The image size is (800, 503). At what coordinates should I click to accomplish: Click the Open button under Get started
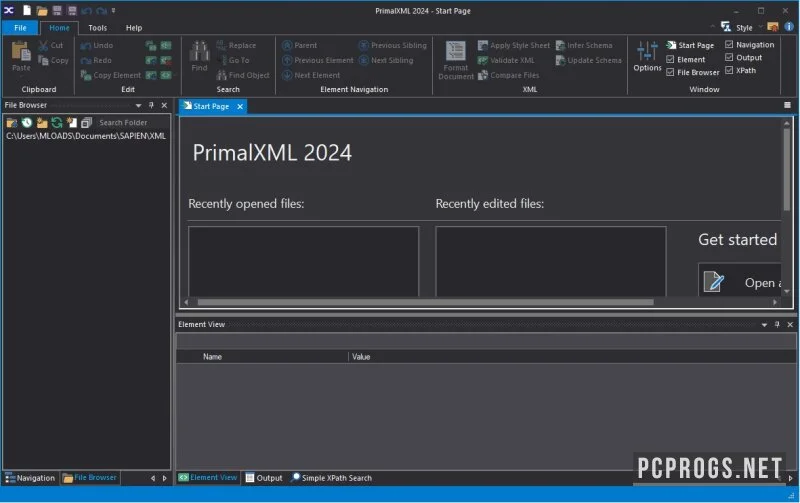click(740, 282)
